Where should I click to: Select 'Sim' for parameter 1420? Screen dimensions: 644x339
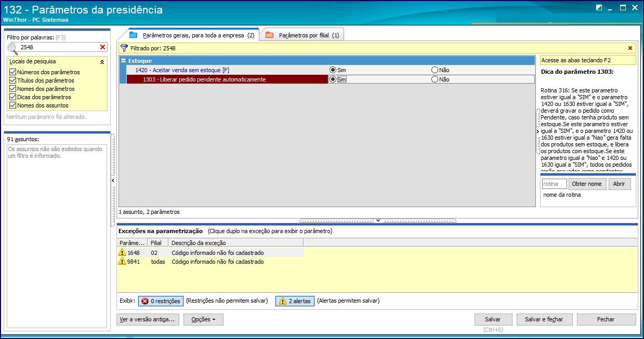[333, 70]
